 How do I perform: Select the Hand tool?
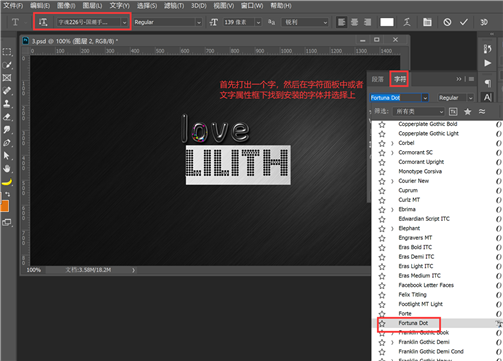click(7, 169)
